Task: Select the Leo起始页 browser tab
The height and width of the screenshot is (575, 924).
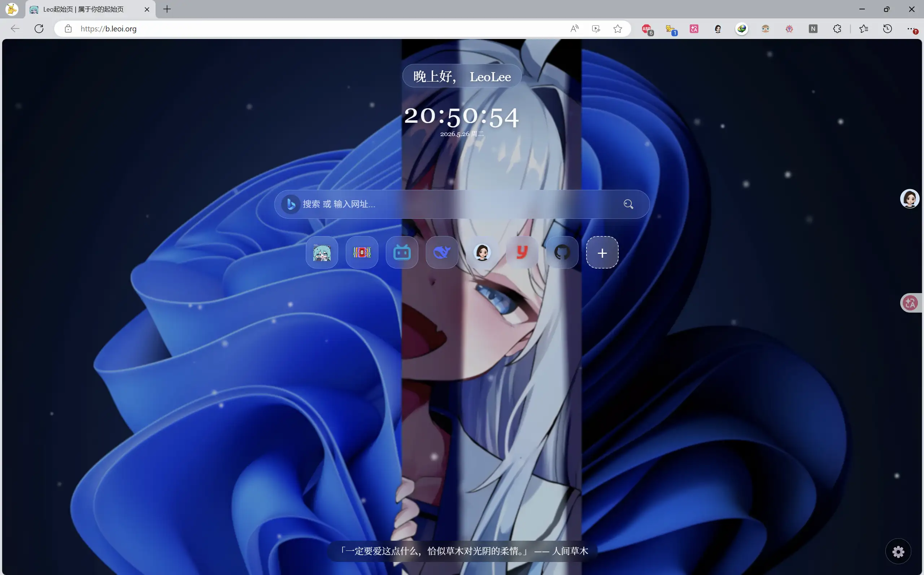Action: click(x=91, y=9)
